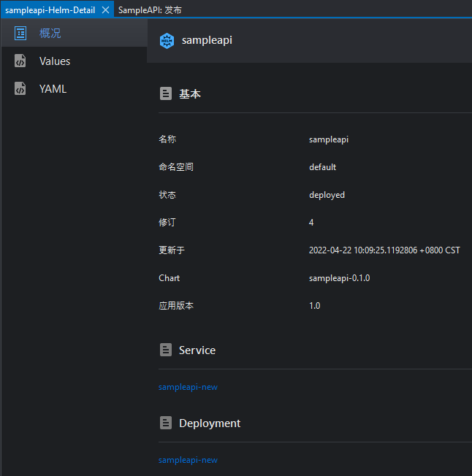472x476 pixels.
Task: Click the namespace value default
Action: pos(322,167)
